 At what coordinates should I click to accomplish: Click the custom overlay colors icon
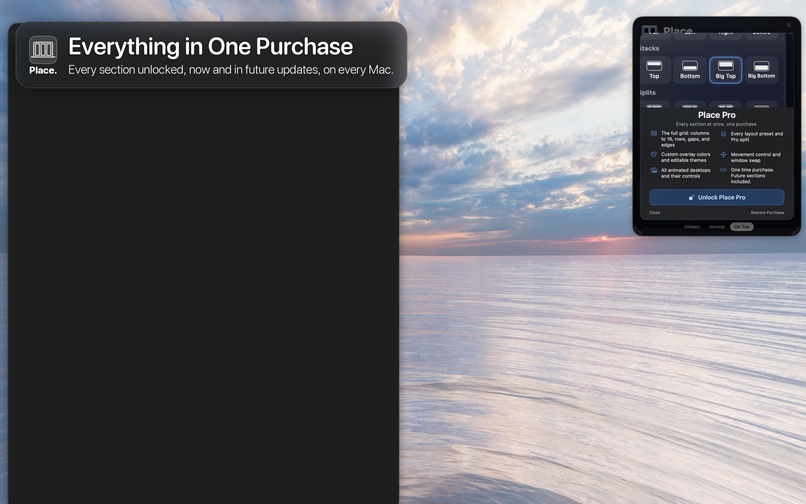653,154
